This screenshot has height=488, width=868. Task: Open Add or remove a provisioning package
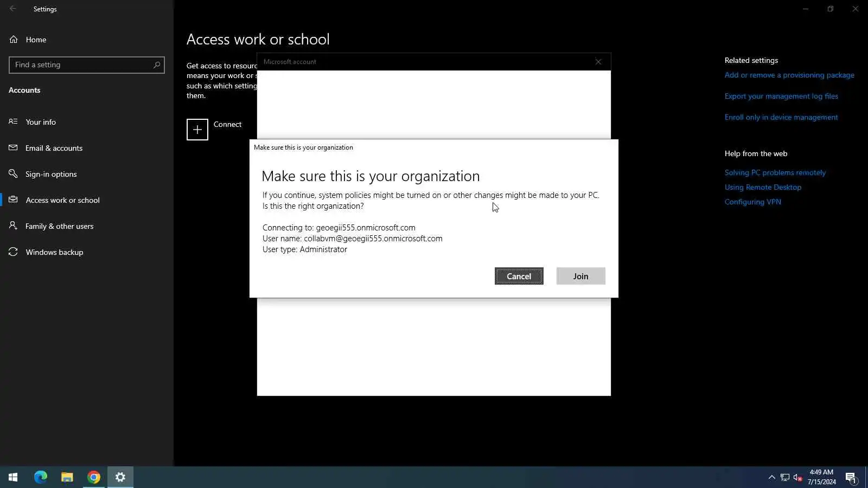point(789,75)
